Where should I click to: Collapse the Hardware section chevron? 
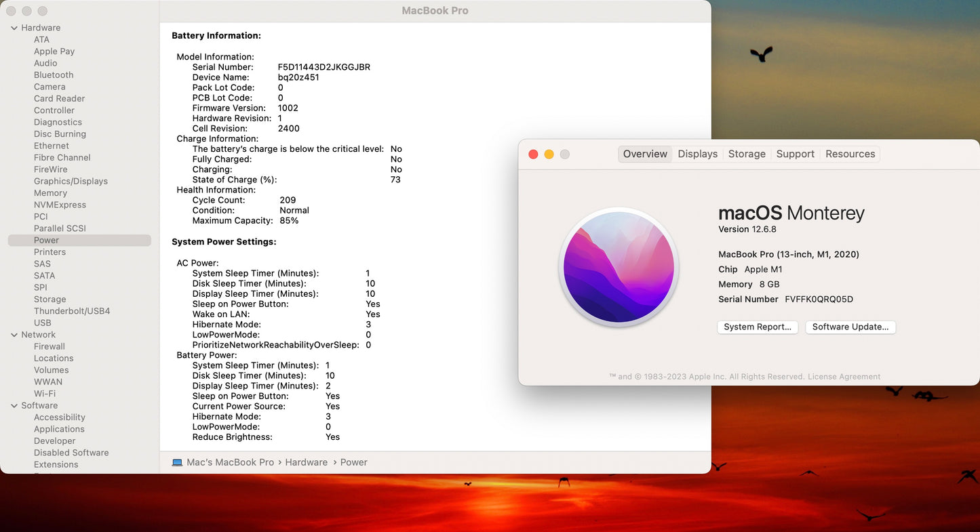[x=14, y=28]
